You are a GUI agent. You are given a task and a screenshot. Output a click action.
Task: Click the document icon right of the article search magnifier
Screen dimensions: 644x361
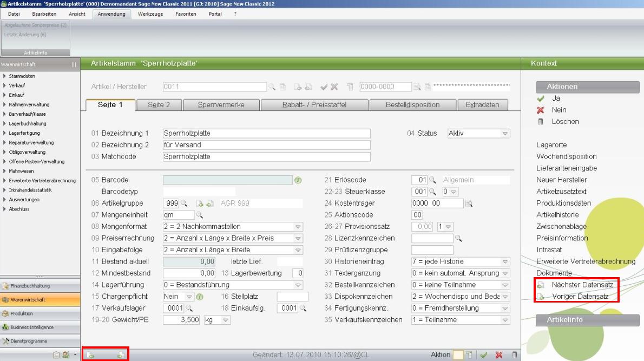(282, 87)
